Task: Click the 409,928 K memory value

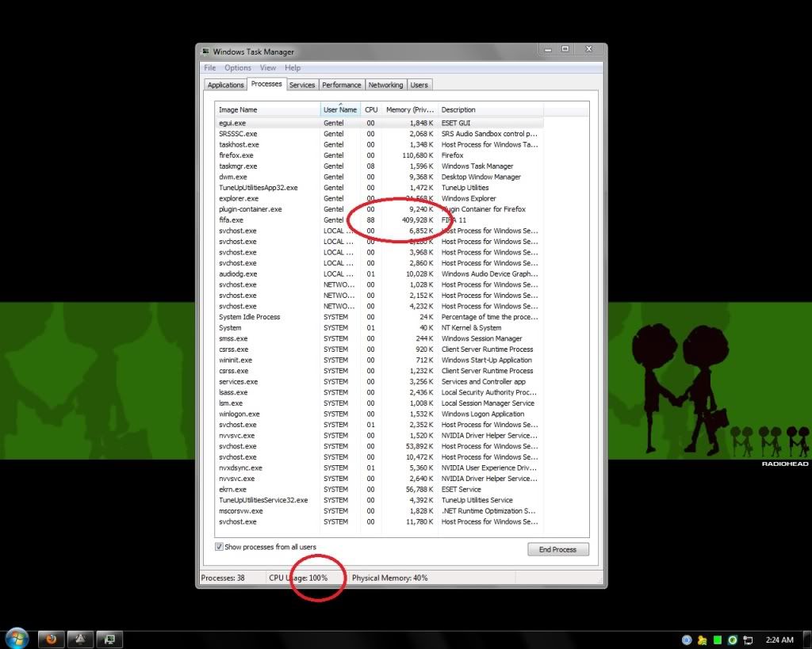Action: point(417,220)
